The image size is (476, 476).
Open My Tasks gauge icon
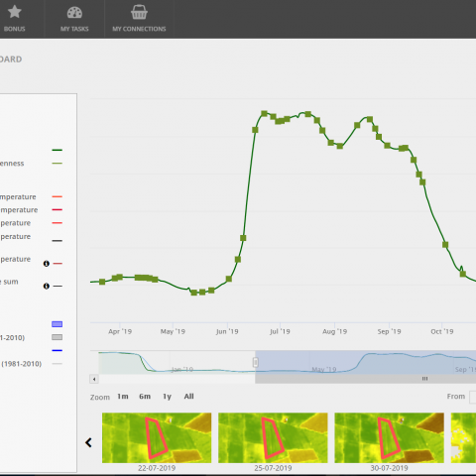[x=74, y=13]
